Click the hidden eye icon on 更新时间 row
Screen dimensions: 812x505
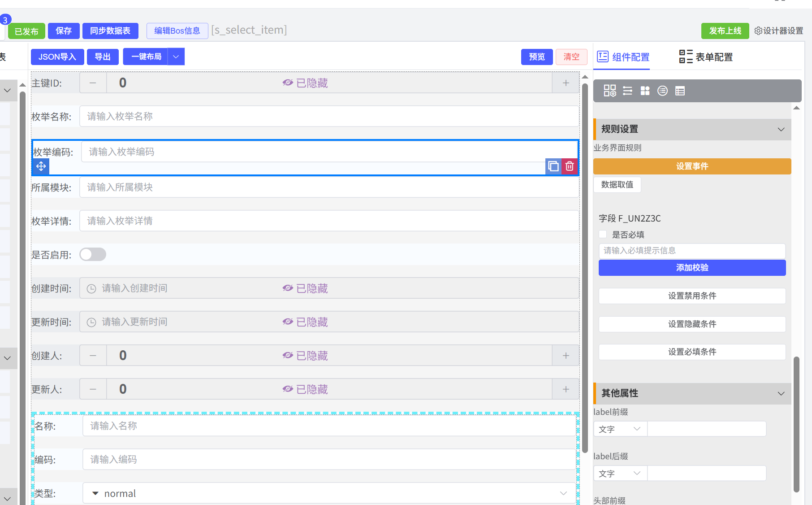click(288, 322)
